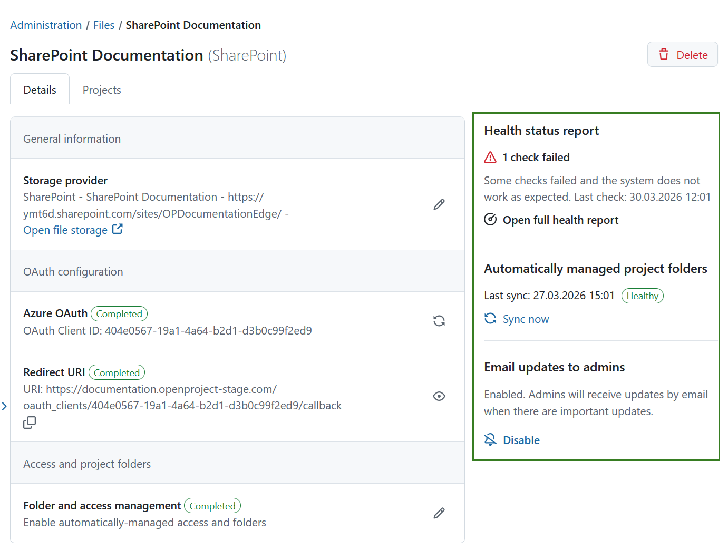Image resolution: width=728 pixels, height=560 pixels.
Task: Copy the redirect URI to clipboard
Action: coord(30,422)
